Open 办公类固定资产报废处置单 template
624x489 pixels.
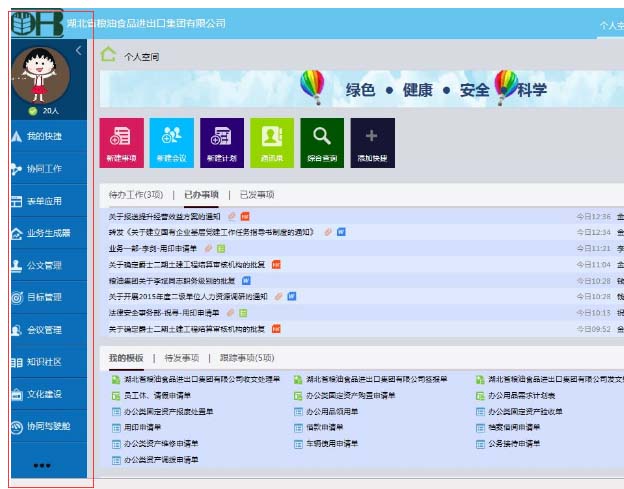tap(168, 411)
